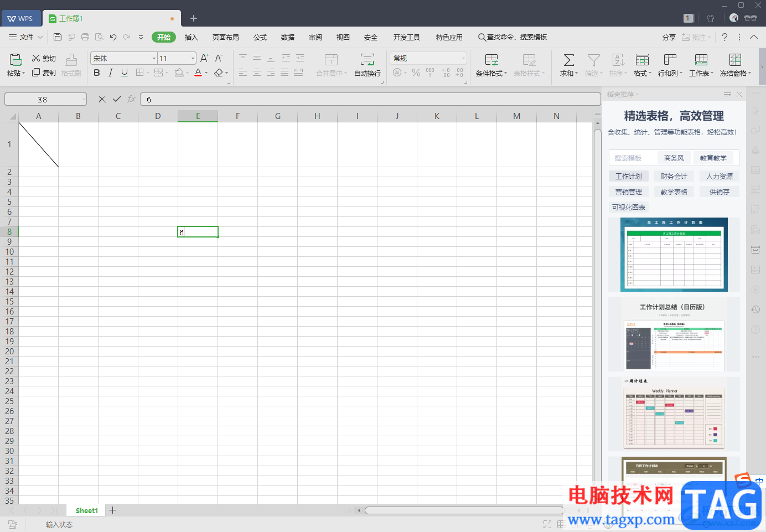Open the 公式 (Formulas) ribbon tab
The height and width of the screenshot is (532, 766).
click(x=260, y=37)
